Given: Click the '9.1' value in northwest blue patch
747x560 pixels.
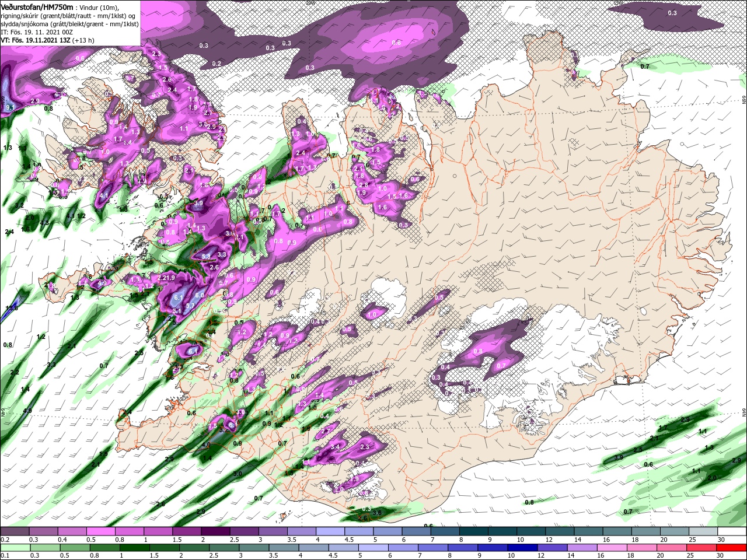Looking at the screenshot, I should [x=10, y=107].
